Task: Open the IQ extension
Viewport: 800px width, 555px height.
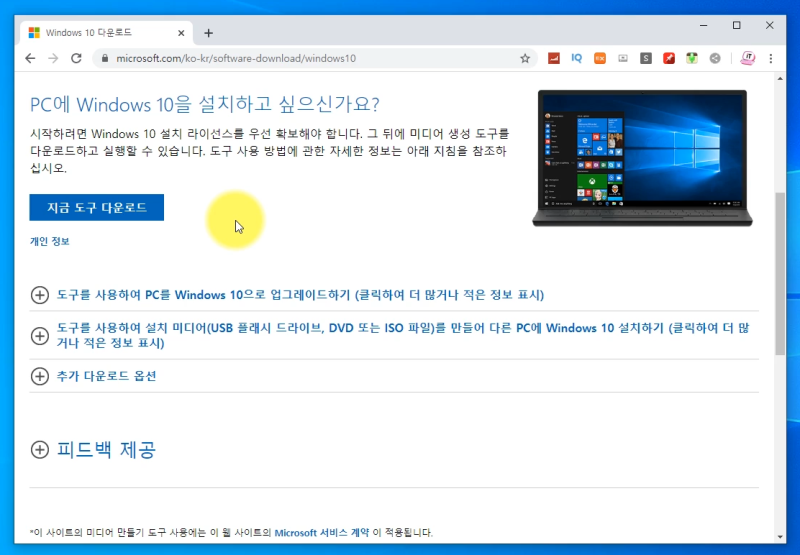Action: (x=577, y=58)
